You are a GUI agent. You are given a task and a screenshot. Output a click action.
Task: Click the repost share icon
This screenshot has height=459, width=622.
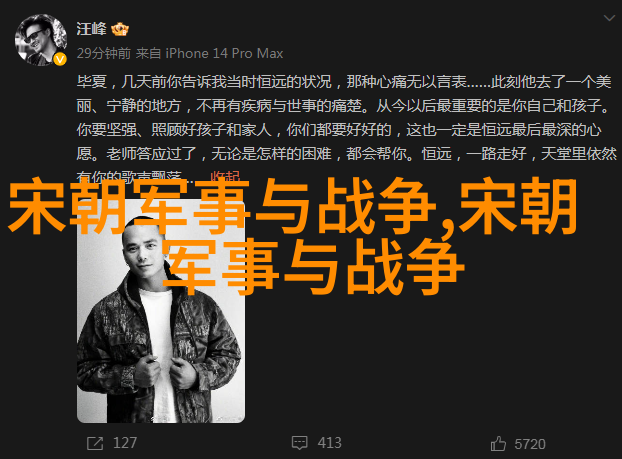pos(95,443)
